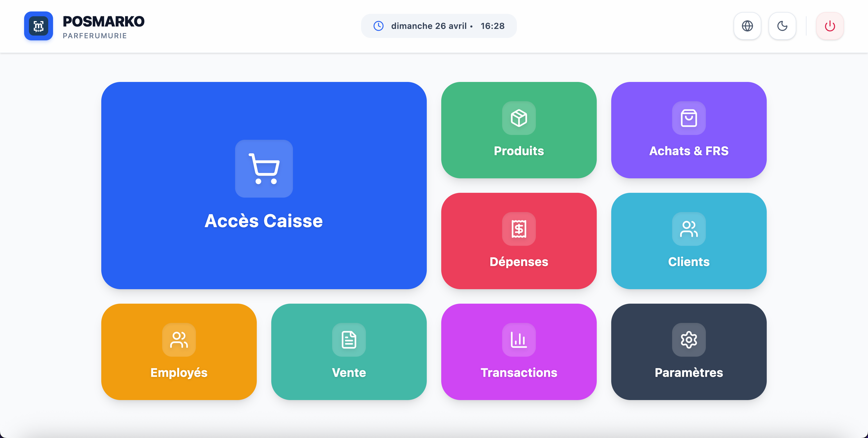Click the shopping bag icon on Achats & FRS
Screen dimensions: 868x438
(x=688, y=118)
